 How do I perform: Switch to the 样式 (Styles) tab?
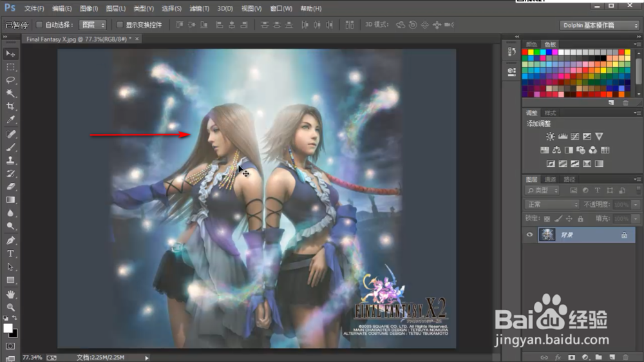coord(550,113)
